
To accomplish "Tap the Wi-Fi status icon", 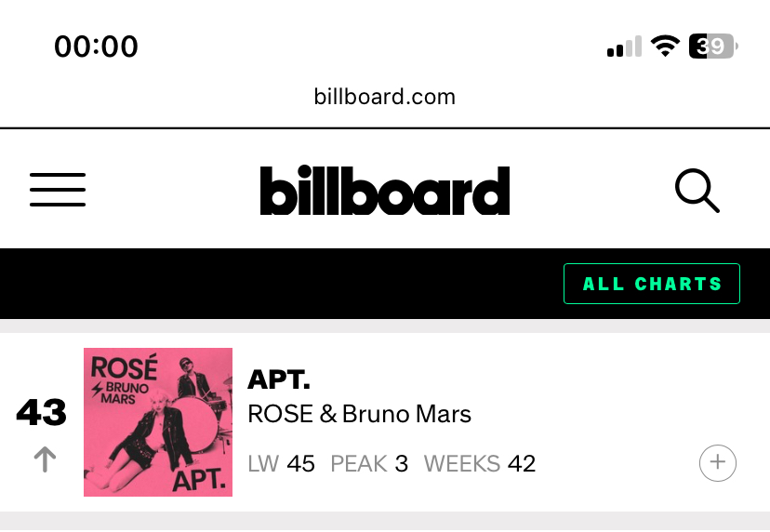I will point(665,47).
